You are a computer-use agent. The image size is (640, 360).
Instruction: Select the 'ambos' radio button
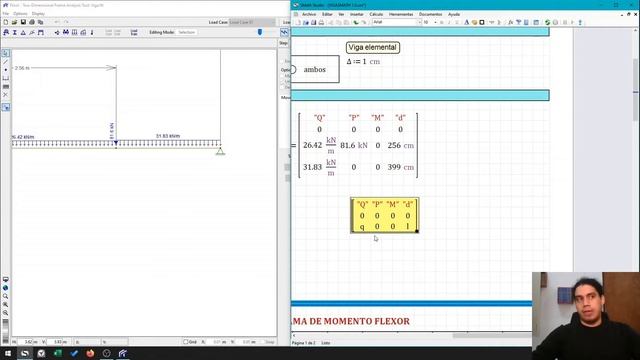coord(293,69)
